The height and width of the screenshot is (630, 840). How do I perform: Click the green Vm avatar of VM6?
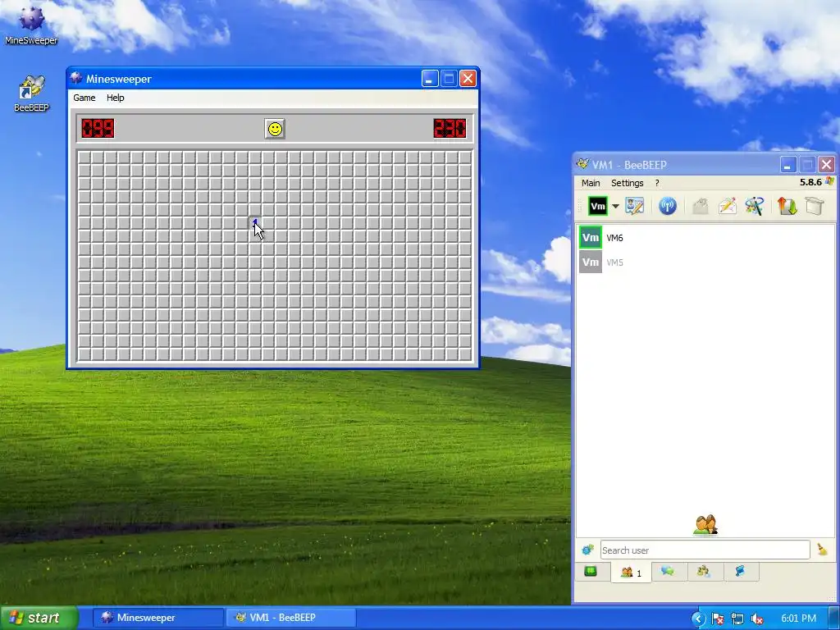(x=591, y=237)
